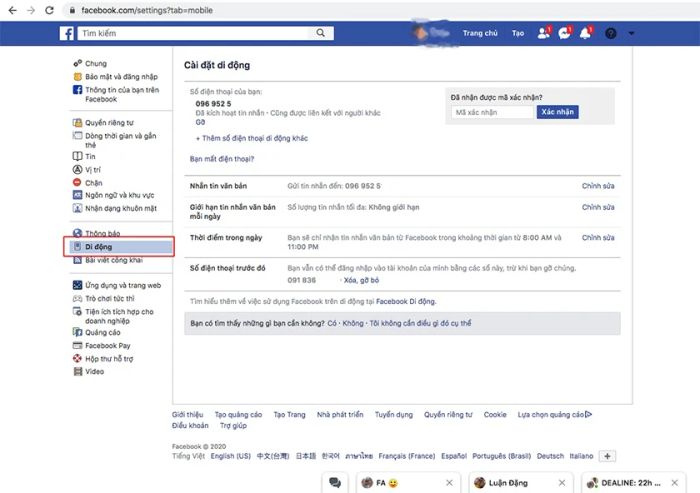Open the DEALINE: 22h chat tab
This screenshot has height=493, width=700.
click(x=631, y=483)
